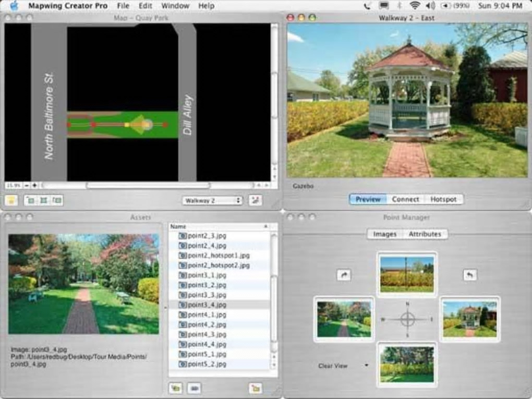The width and height of the screenshot is (532, 399).
Task: Click the compass rose in Point Manager
Action: click(407, 319)
